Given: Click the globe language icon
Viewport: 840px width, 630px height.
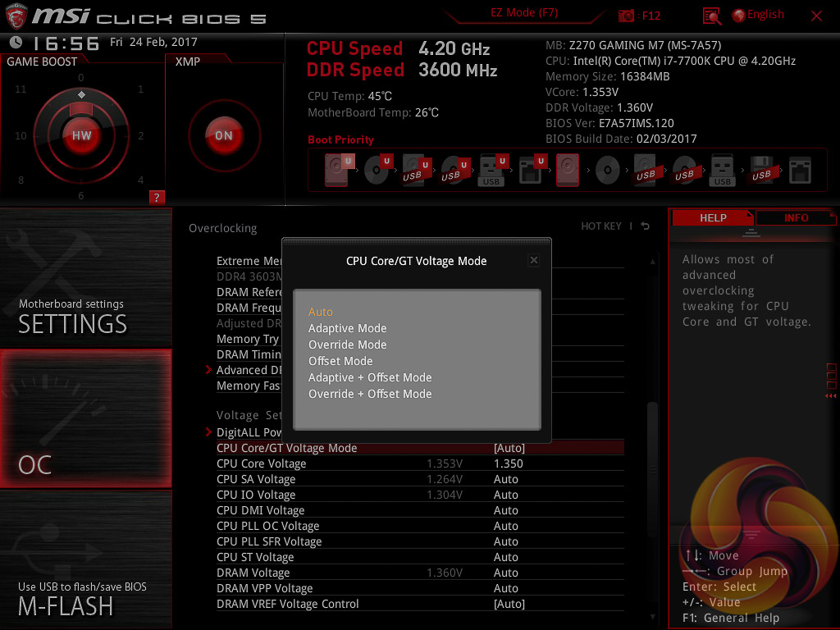Looking at the screenshot, I should [x=739, y=16].
